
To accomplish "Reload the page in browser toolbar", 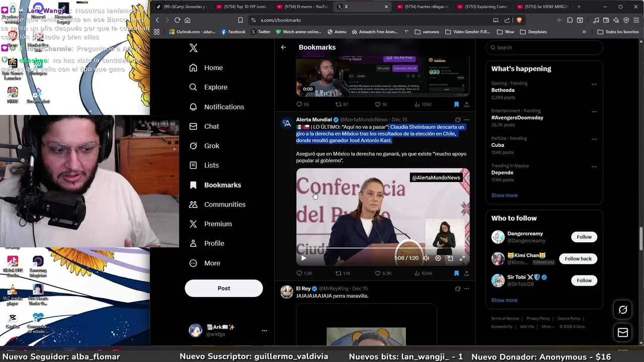I will point(177,20).
